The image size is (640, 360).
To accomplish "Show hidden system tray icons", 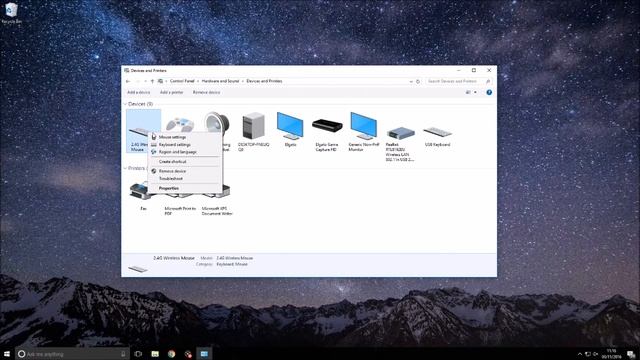I will [580, 354].
